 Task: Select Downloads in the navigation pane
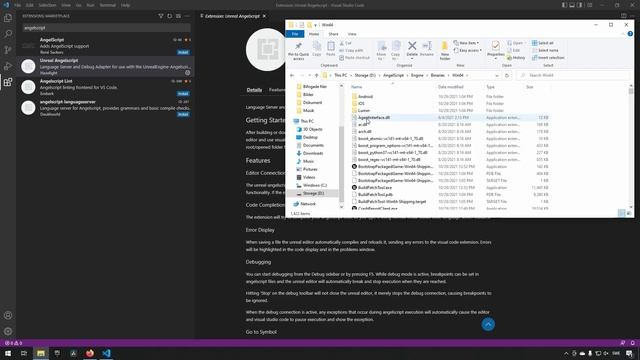click(x=313, y=153)
